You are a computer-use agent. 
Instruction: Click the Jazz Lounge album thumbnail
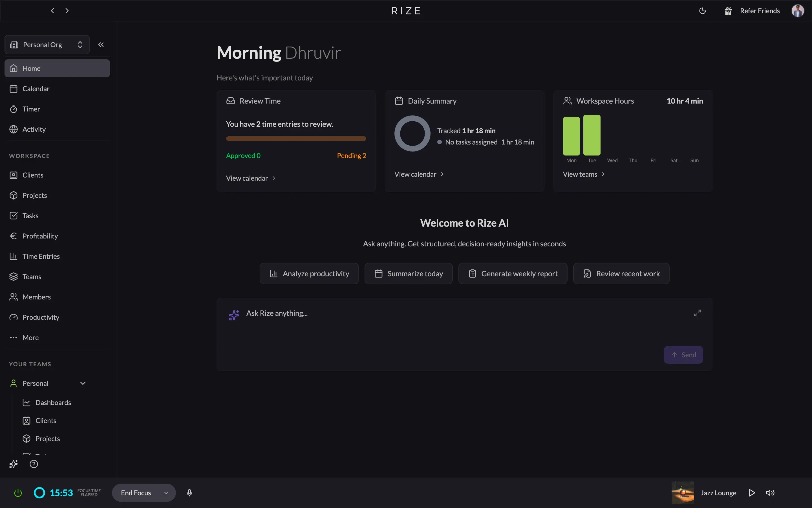(683, 493)
